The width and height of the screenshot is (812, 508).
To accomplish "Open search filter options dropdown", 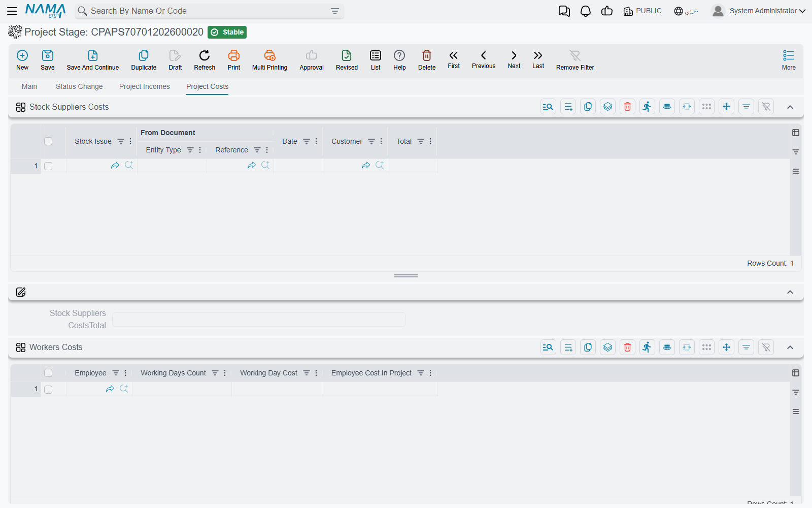I will [335, 11].
